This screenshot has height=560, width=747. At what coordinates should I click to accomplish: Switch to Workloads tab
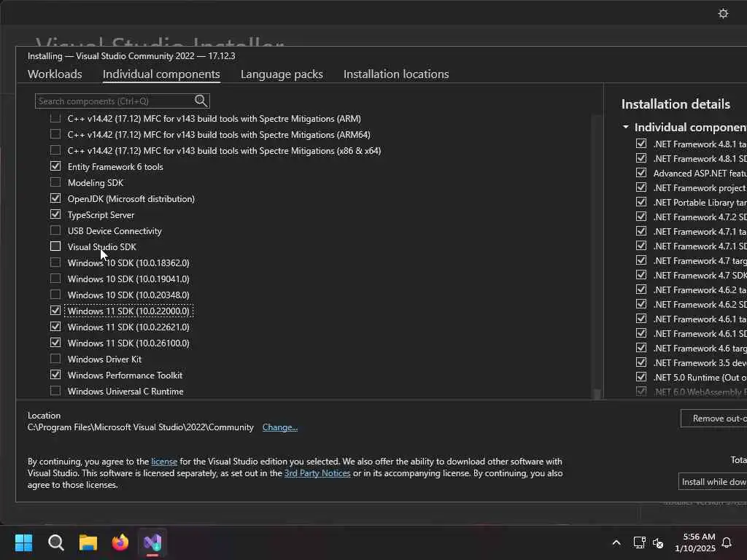[x=55, y=74]
